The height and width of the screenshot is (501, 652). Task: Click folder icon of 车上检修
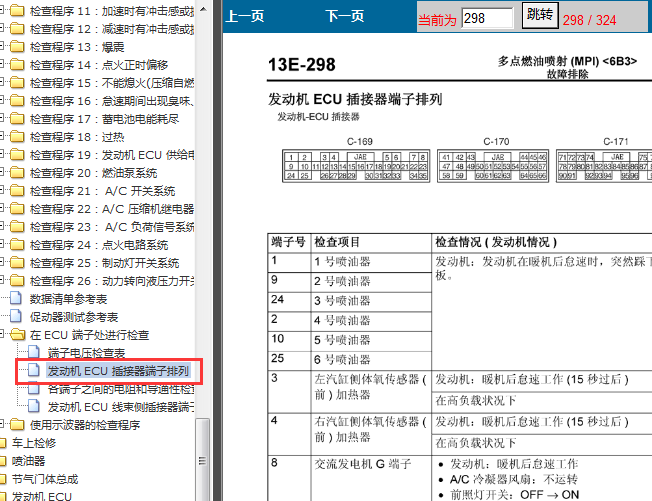pyautogui.click(x=3, y=443)
